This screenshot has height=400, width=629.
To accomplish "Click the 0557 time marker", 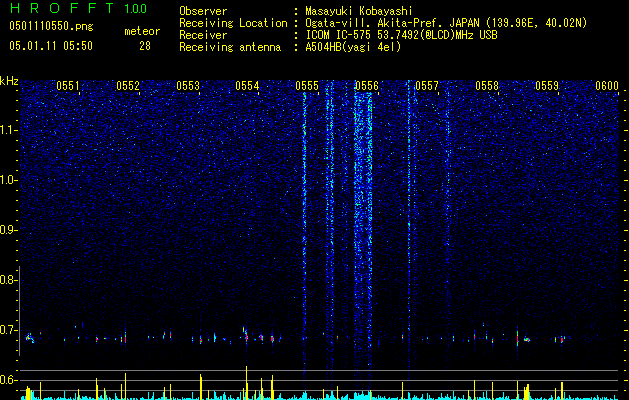I will click(427, 86).
